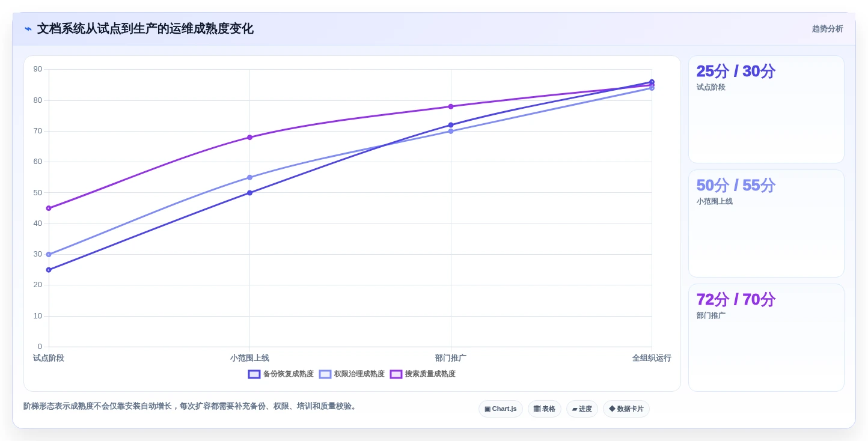Open the 趋势分析 label in header
Viewport: 868px width, 441px height.
[x=827, y=29]
